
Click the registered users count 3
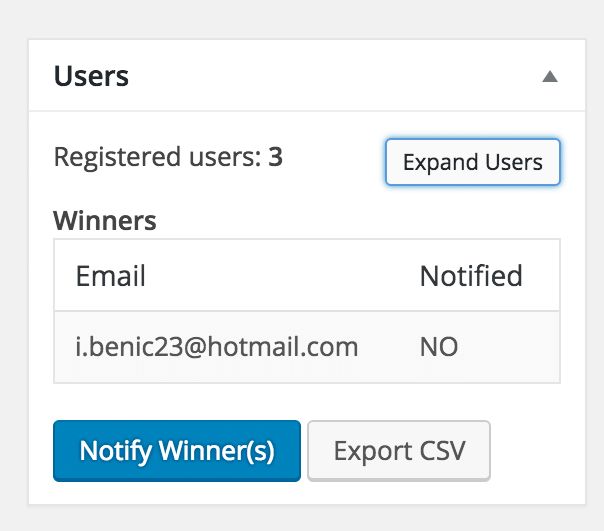(x=275, y=157)
